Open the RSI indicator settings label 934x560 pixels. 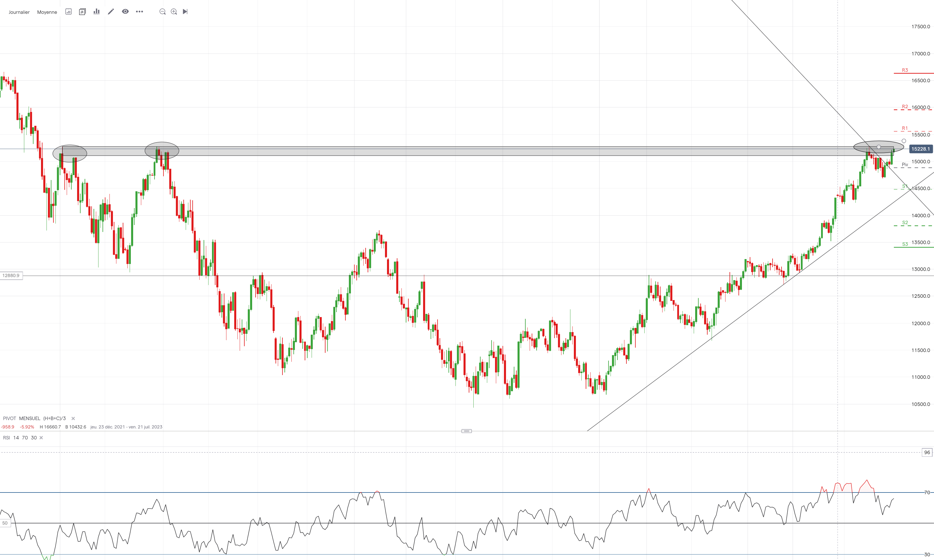[6, 438]
